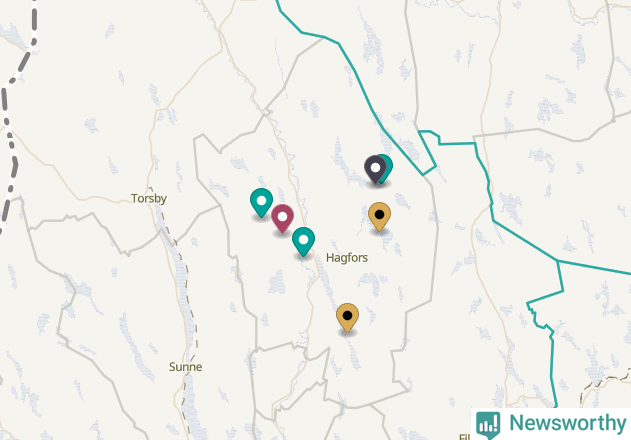This screenshot has height=440, width=631.
Task: Click brown dashed line in bottom-right corner
Action: [604, 386]
